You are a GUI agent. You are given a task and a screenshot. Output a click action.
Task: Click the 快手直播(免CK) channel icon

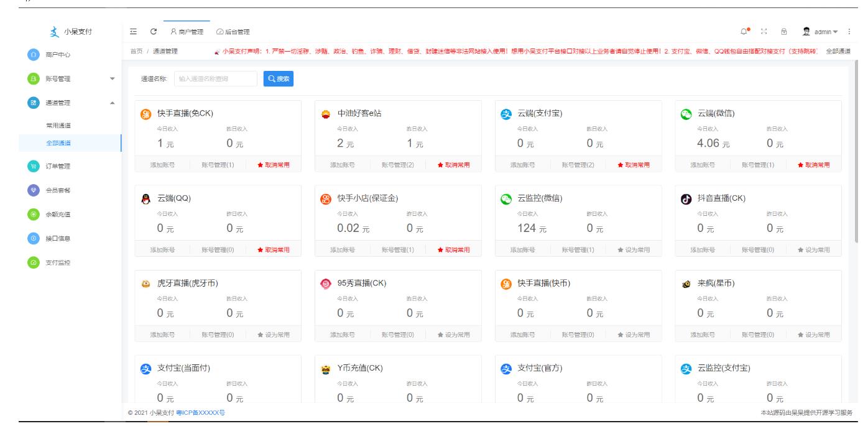pos(146,114)
